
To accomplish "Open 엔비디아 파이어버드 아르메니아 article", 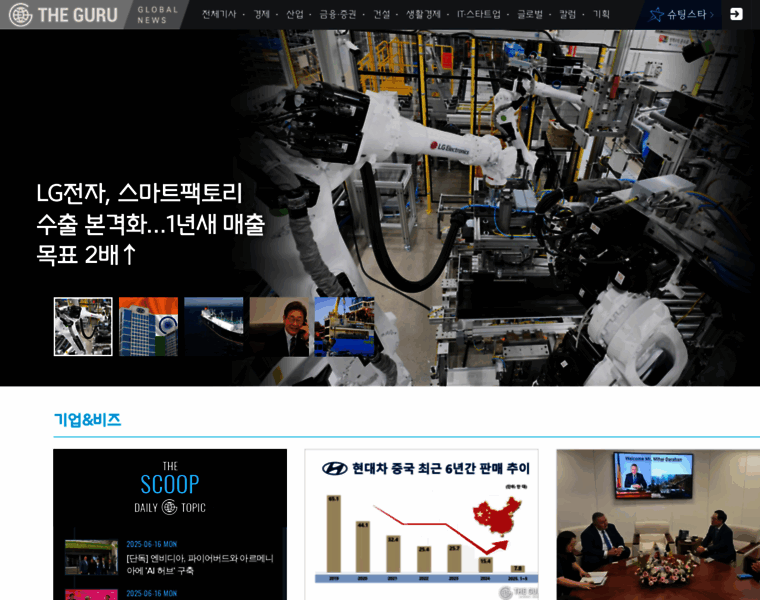I will point(200,565).
